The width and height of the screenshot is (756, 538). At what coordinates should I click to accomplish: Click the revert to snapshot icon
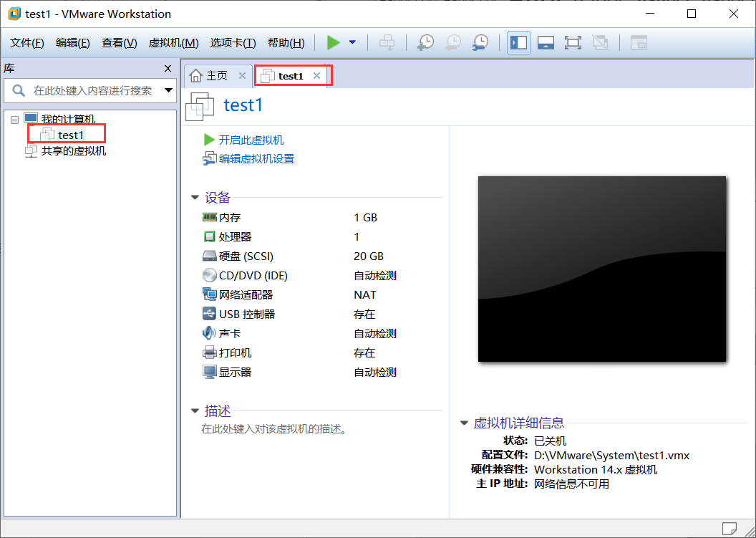(x=452, y=42)
